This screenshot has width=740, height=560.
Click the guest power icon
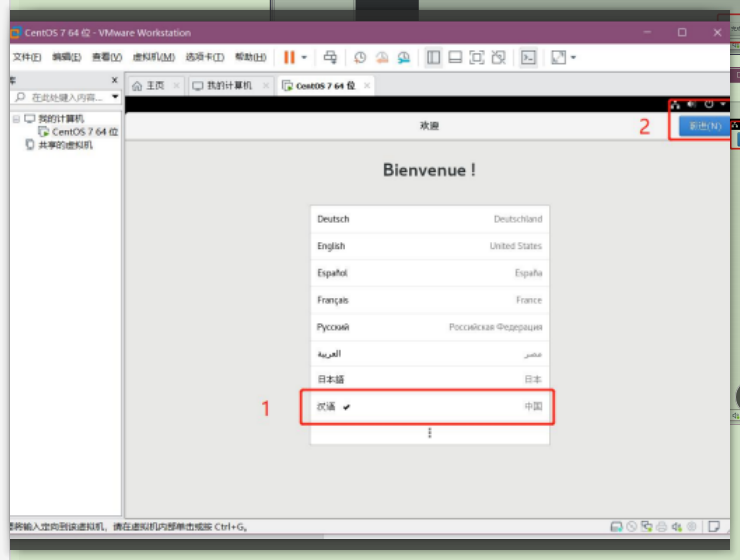[709, 104]
